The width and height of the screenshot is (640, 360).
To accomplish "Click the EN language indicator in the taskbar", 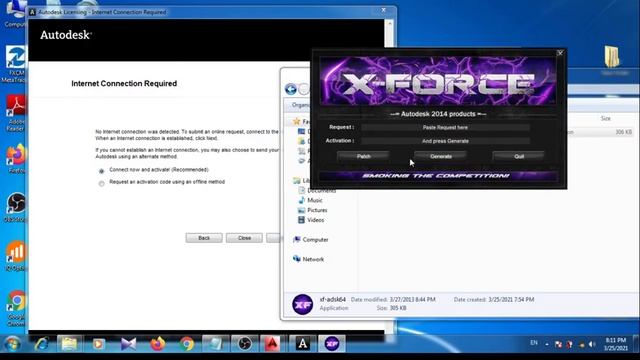I will [x=534, y=343].
